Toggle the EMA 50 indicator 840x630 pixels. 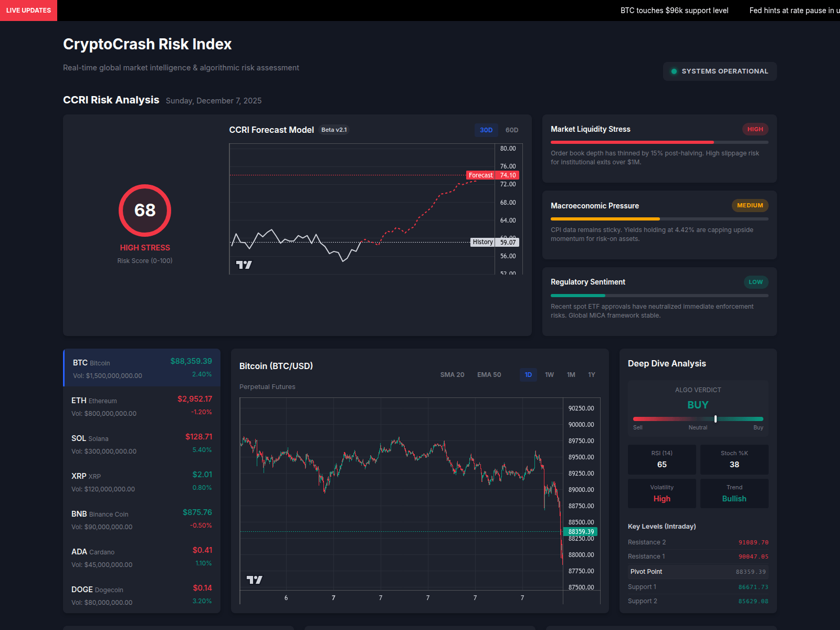pos(489,375)
